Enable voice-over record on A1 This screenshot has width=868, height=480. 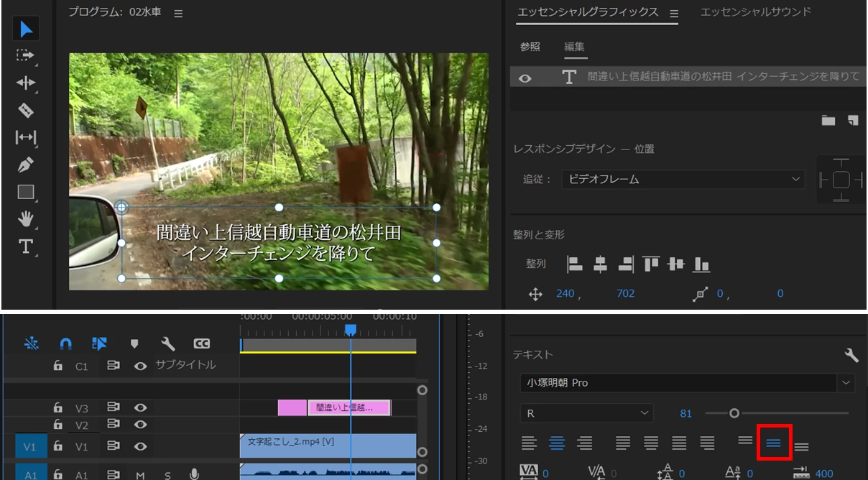(194, 474)
